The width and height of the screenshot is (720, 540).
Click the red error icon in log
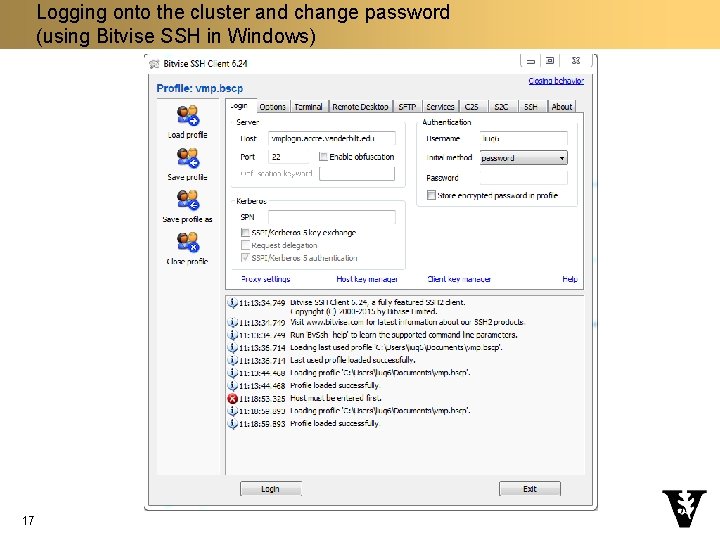[232, 398]
